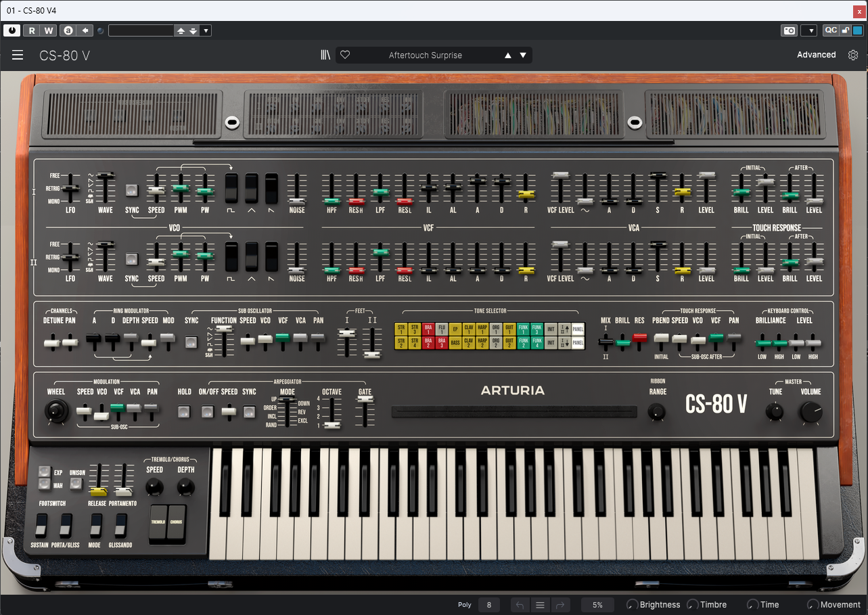This screenshot has width=868, height=615.
Task: Toggle the UNISON button
Action: click(x=76, y=484)
